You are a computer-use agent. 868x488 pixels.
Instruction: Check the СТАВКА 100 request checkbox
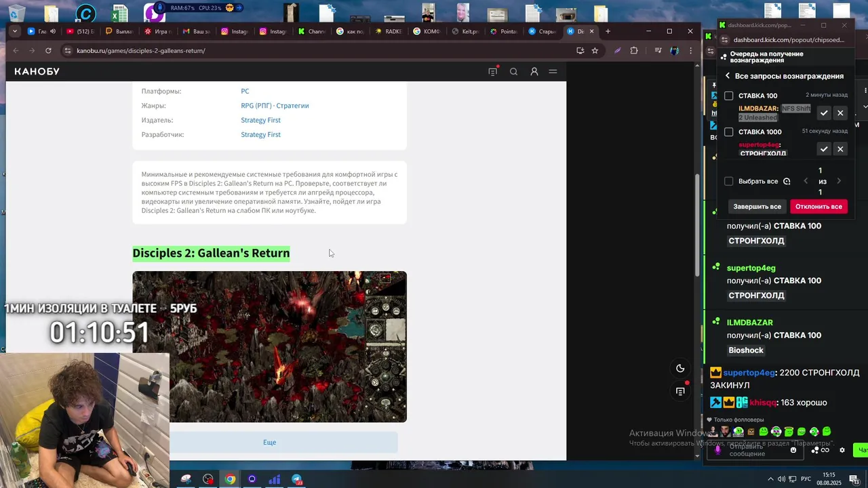coord(729,96)
